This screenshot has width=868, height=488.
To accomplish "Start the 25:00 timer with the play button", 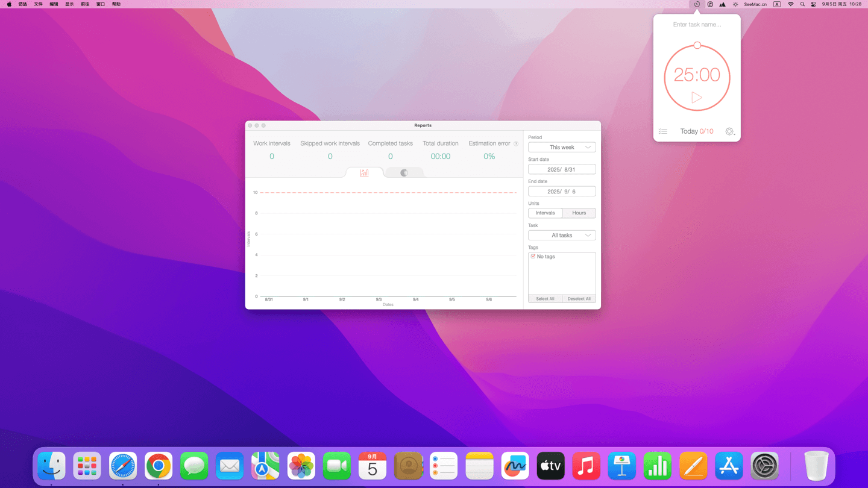I will click(x=696, y=98).
